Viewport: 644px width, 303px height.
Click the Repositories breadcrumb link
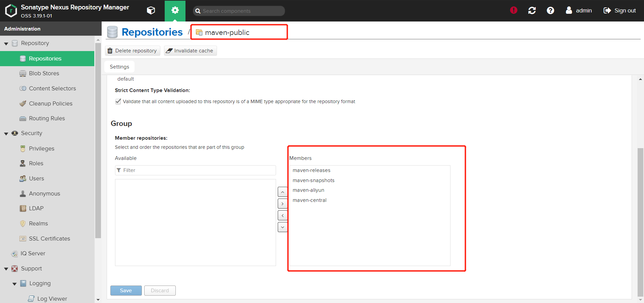[x=152, y=32]
